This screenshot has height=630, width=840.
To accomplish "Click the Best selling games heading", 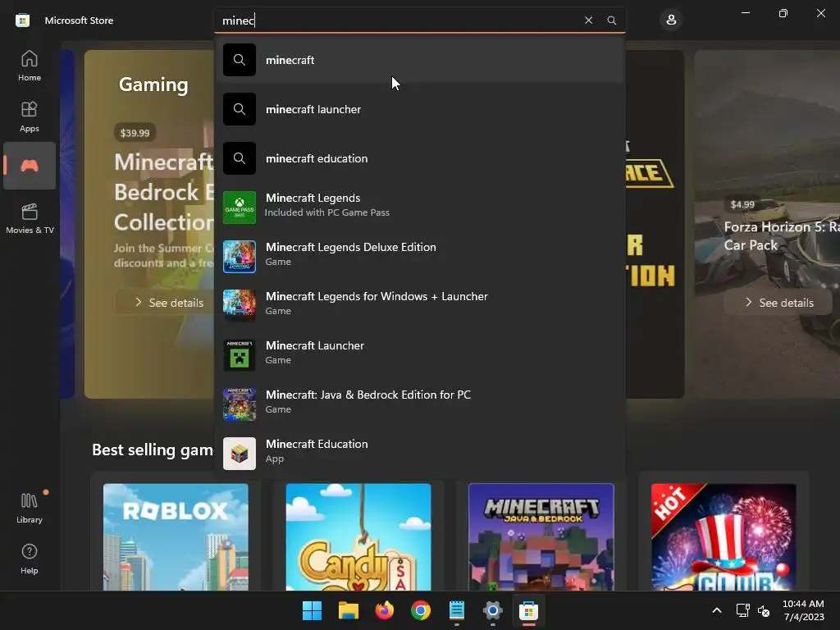I will pyautogui.click(x=153, y=450).
